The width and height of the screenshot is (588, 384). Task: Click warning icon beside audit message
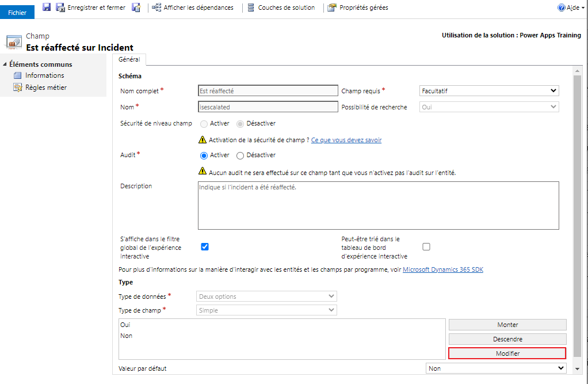pos(203,171)
